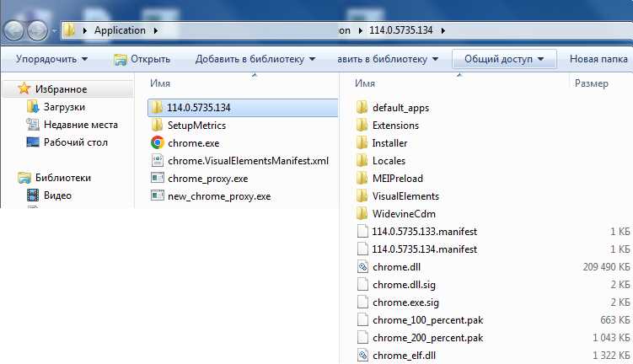633x364 pixels.
Task: Select the Installer folder
Action: point(389,143)
